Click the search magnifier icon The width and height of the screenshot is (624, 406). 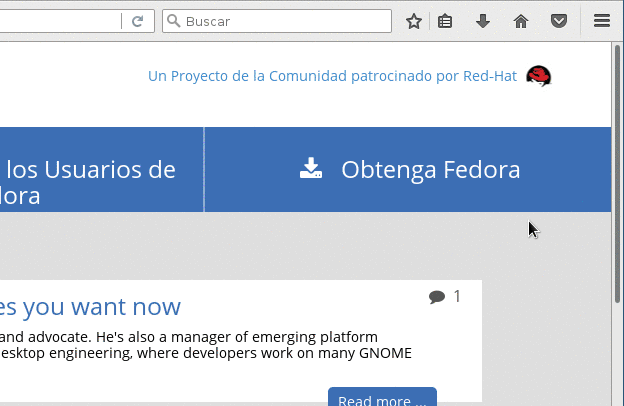(x=173, y=21)
